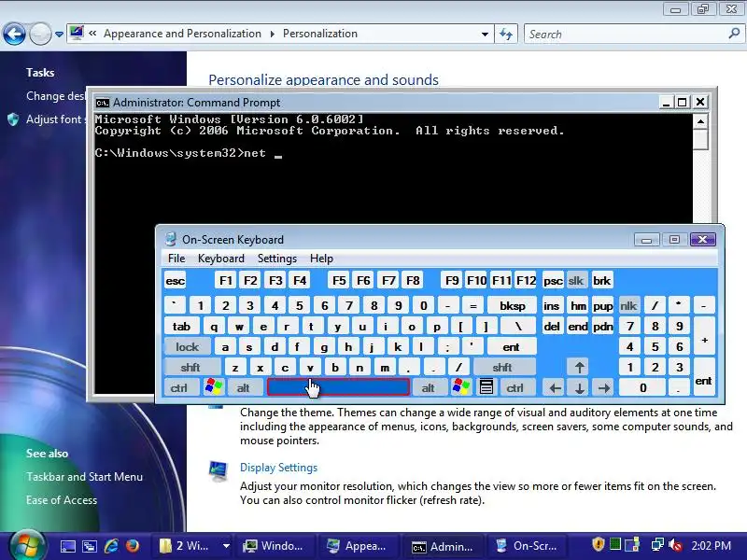
Task: Click the application menu key on On-Screen Keyboard
Action: click(486, 387)
